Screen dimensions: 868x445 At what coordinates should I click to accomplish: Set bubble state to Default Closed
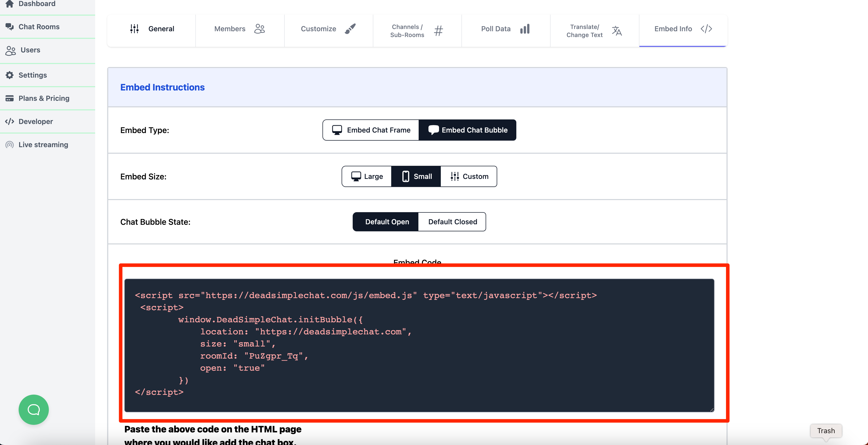point(452,222)
